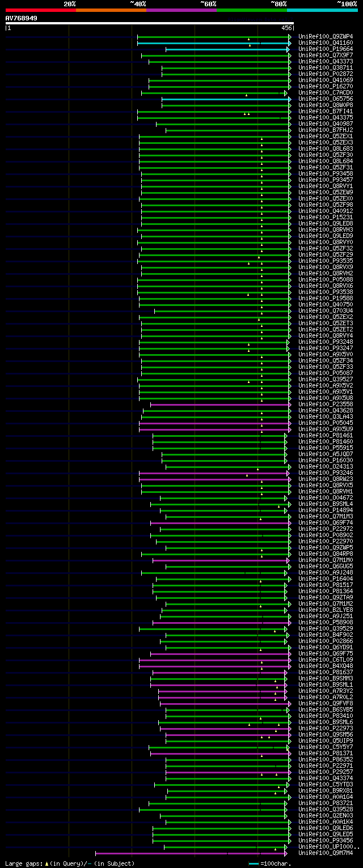The image size is (363, 868).
Task: Select the UniRef100_Q9FVF8 label
Action: click(325, 703)
